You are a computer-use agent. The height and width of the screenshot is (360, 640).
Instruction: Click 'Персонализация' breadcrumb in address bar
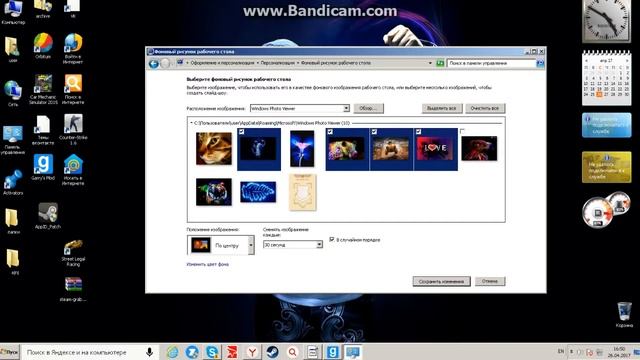click(x=278, y=63)
